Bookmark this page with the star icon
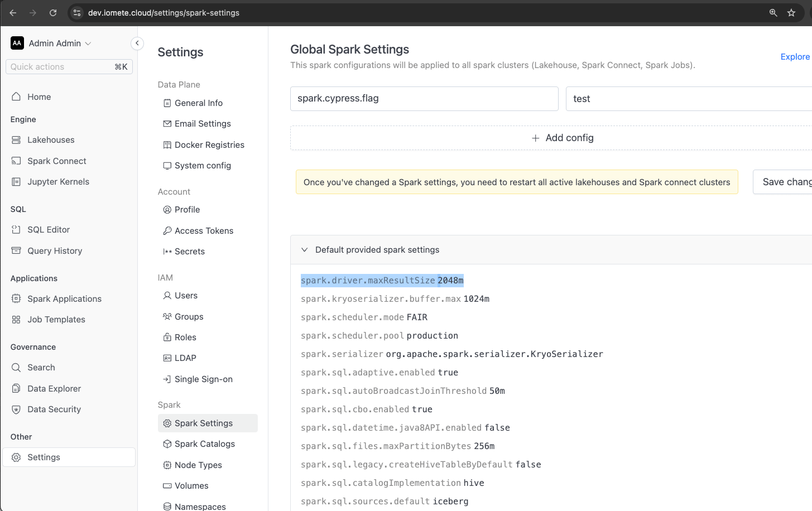 791,13
